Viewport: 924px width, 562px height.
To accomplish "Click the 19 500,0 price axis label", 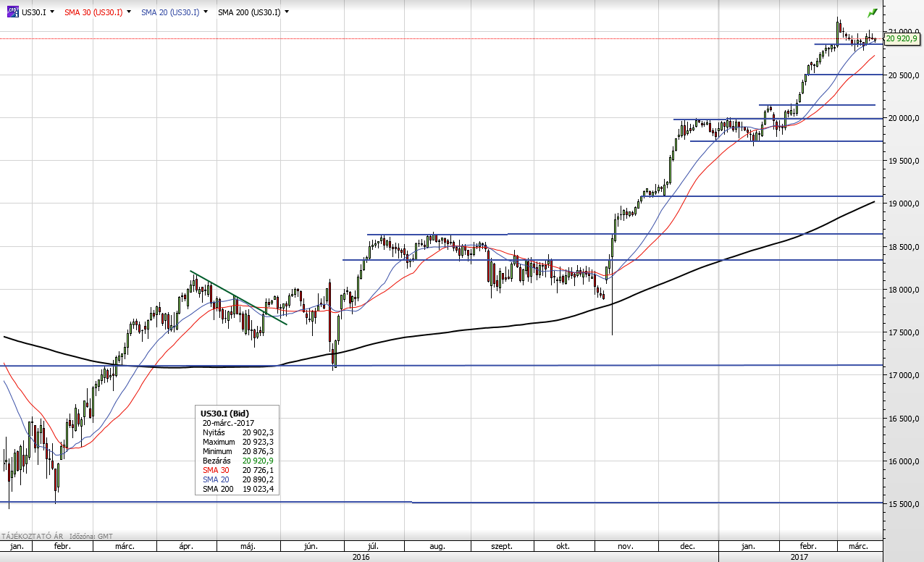I will (904, 161).
